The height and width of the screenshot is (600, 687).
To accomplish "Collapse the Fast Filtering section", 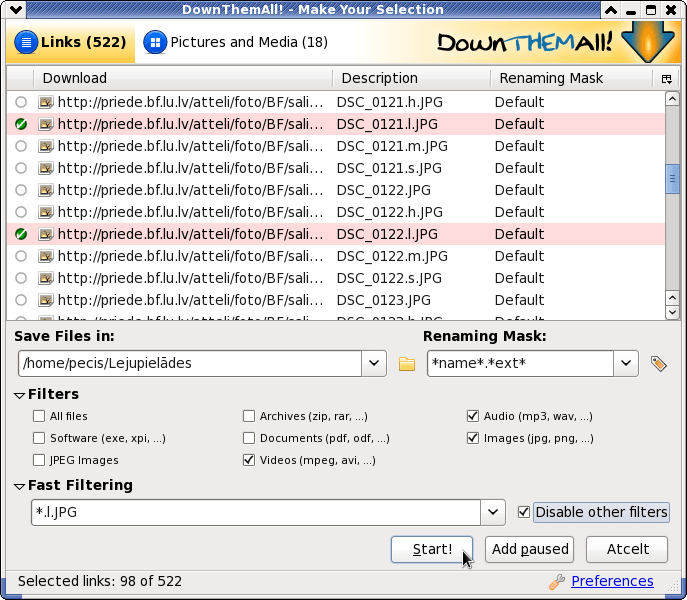I will (x=19, y=486).
